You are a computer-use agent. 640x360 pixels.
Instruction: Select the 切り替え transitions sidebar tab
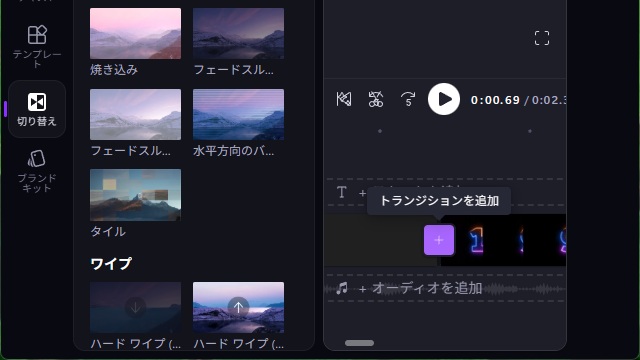[x=37, y=109]
